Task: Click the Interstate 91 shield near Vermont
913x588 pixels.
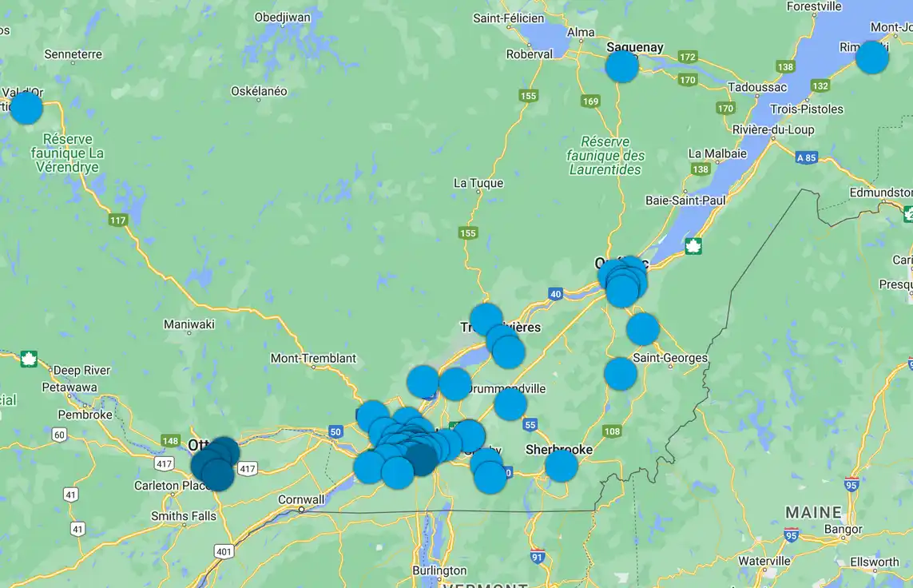Action: click(x=537, y=557)
